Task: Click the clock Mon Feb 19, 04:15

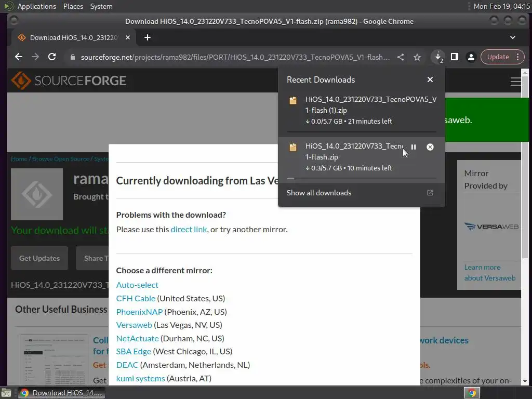Action: tap(501, 6)
